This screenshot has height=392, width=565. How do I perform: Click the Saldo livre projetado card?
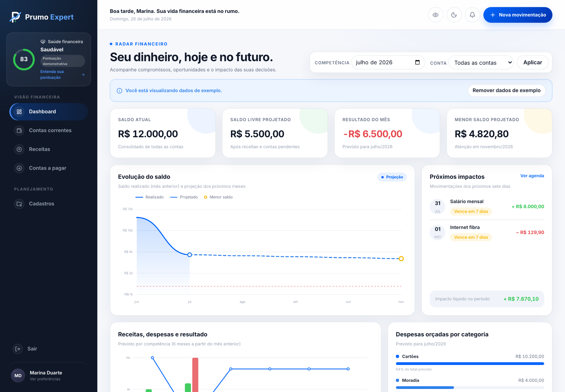275,133
